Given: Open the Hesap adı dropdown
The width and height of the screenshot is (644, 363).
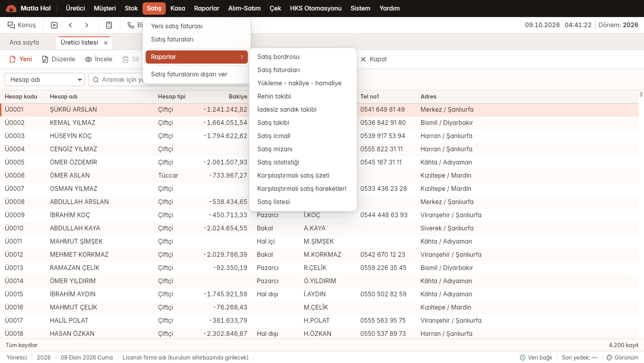Looking at the screenshot, I should coord(45,79).
